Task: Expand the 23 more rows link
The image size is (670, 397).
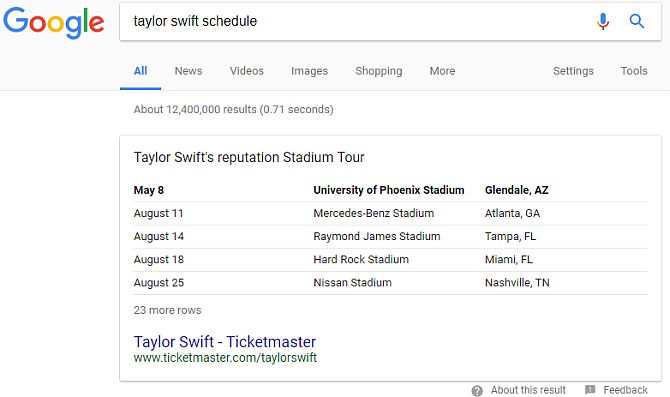Action: [x=167, y=310]
